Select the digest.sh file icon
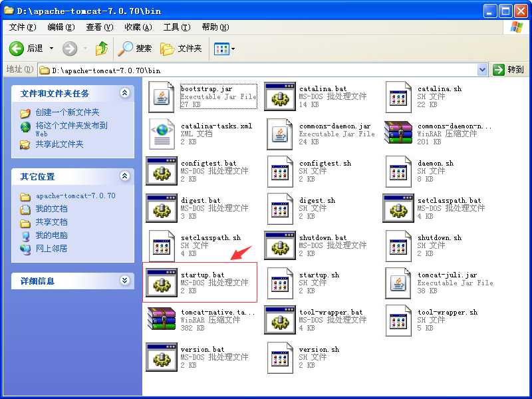 click(x=280, y=209)
